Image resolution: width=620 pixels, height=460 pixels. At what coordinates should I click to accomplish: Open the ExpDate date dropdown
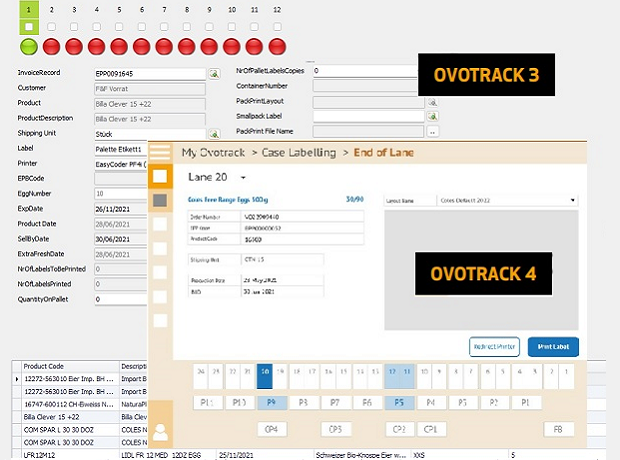coord(142,209)
